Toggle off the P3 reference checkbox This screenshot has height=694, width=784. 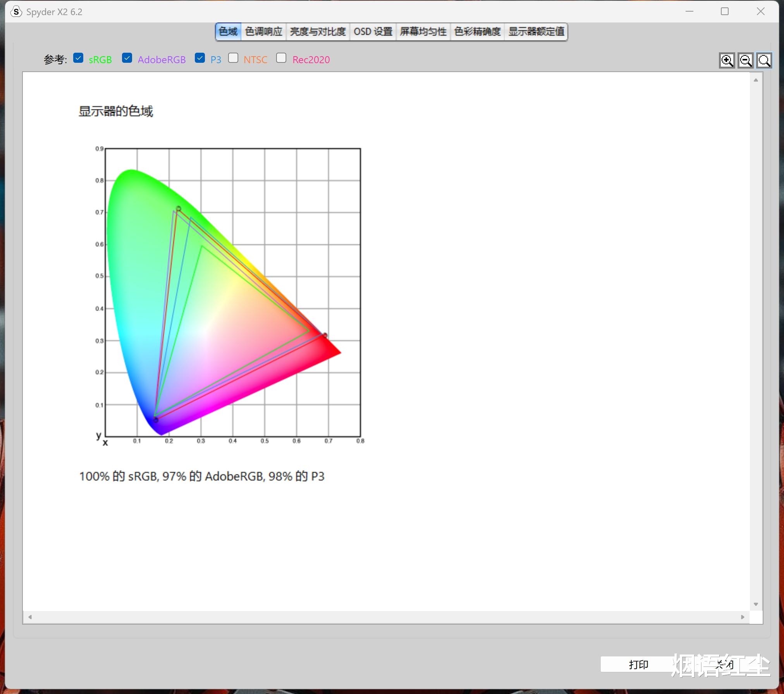coord(200,58)
